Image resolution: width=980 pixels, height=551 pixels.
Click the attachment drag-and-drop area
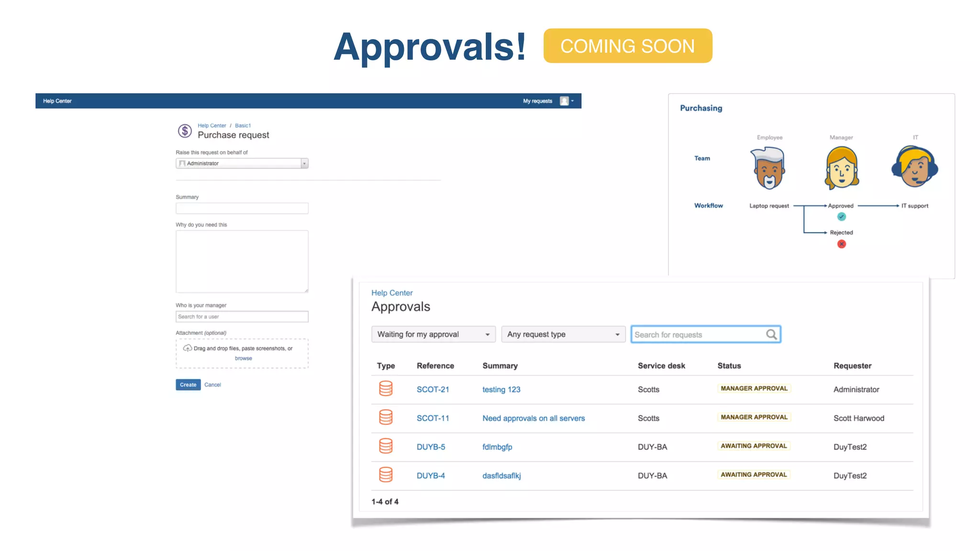[242, 353]
